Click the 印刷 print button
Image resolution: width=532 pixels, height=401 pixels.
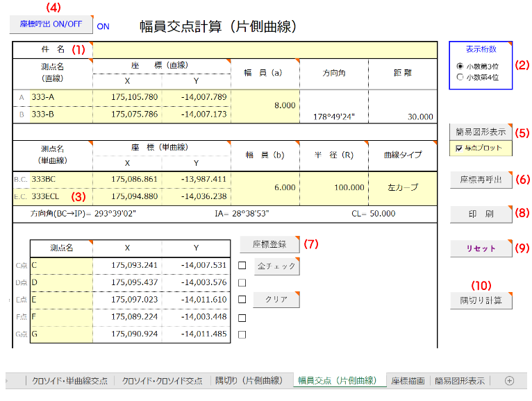[480, 214]
